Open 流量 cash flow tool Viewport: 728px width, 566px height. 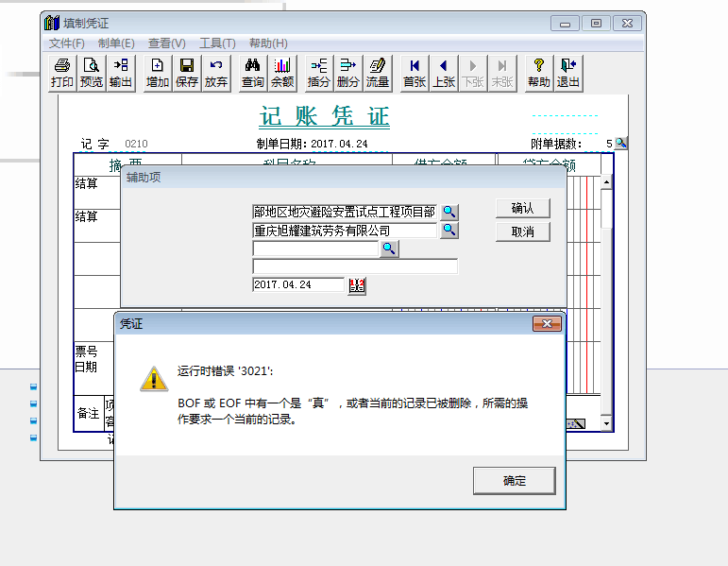(378, 73)
